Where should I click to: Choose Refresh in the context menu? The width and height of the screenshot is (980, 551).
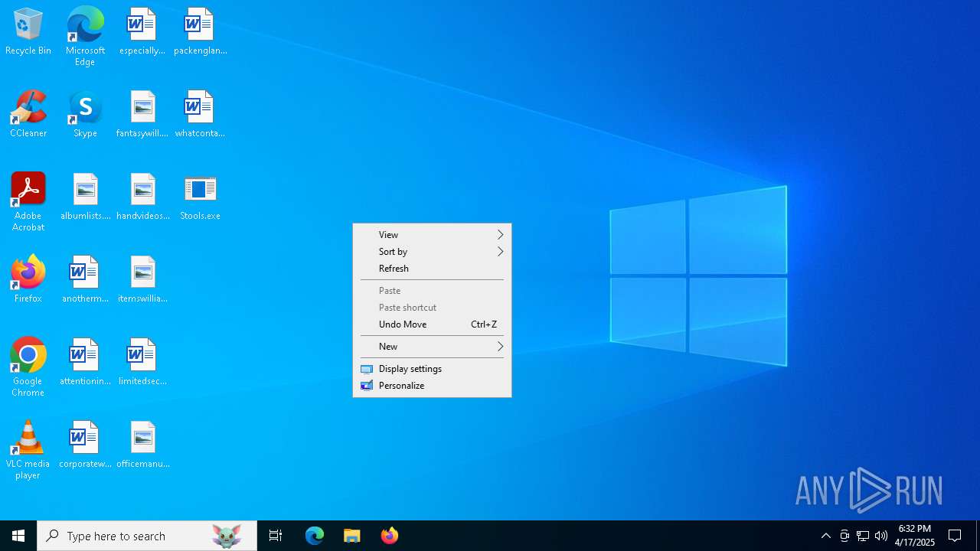coord(432,269)
